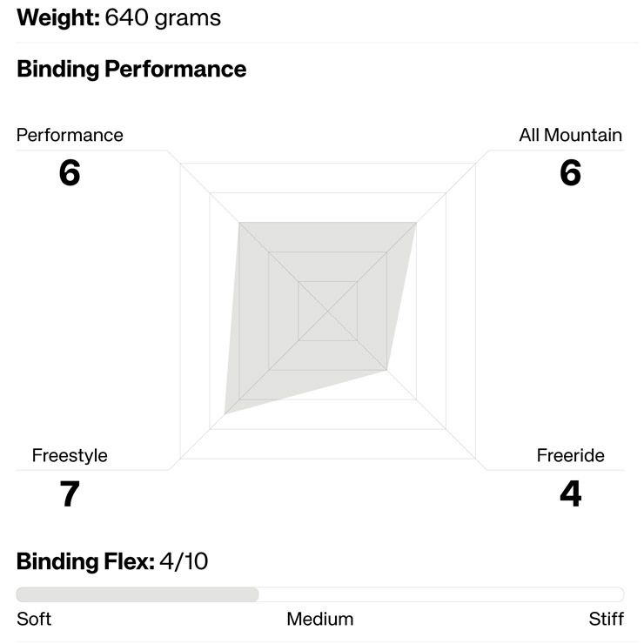Select the Freestyle score number 7
The image size is (644, 644).
[x=70, y=494]
